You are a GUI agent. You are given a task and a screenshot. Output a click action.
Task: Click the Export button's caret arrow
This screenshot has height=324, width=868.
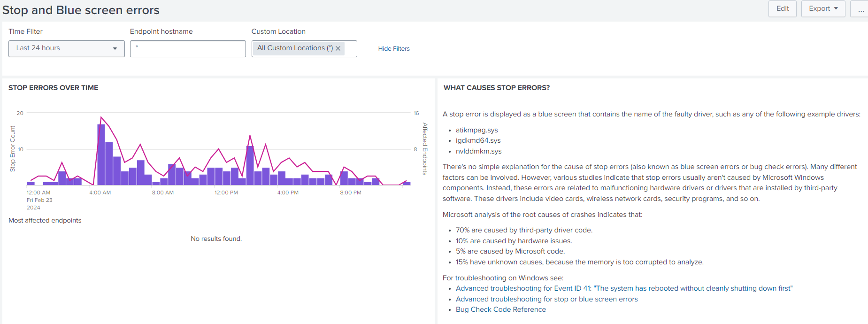click(836, 9)
